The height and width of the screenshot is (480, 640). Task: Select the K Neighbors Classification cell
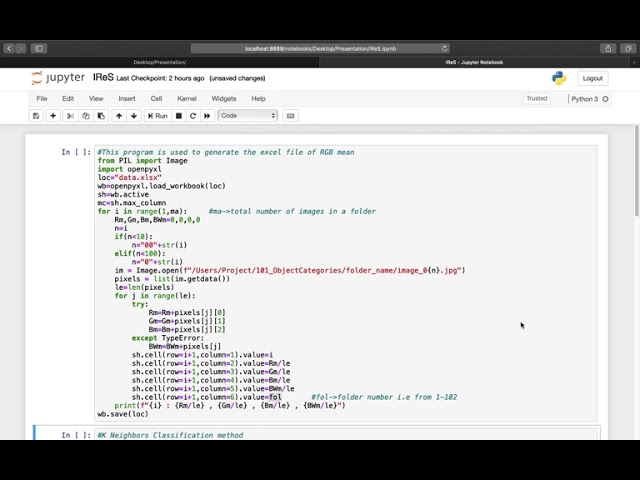[x=347, y=435]
